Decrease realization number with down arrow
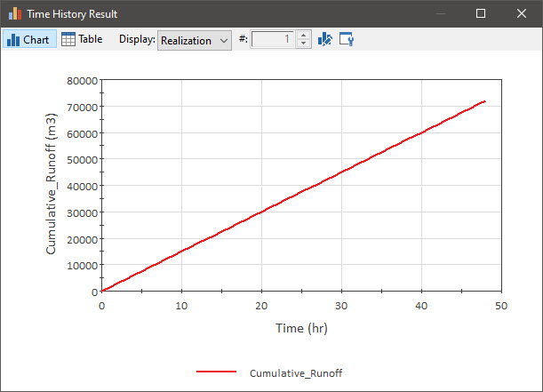 pyautogui.click(x=303, y=44)
